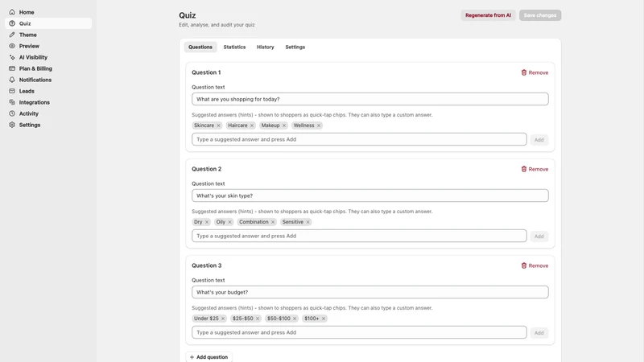Click trash icon for Question 3
644x362 pixels.
pyautogui.click(x=524, y=265)
